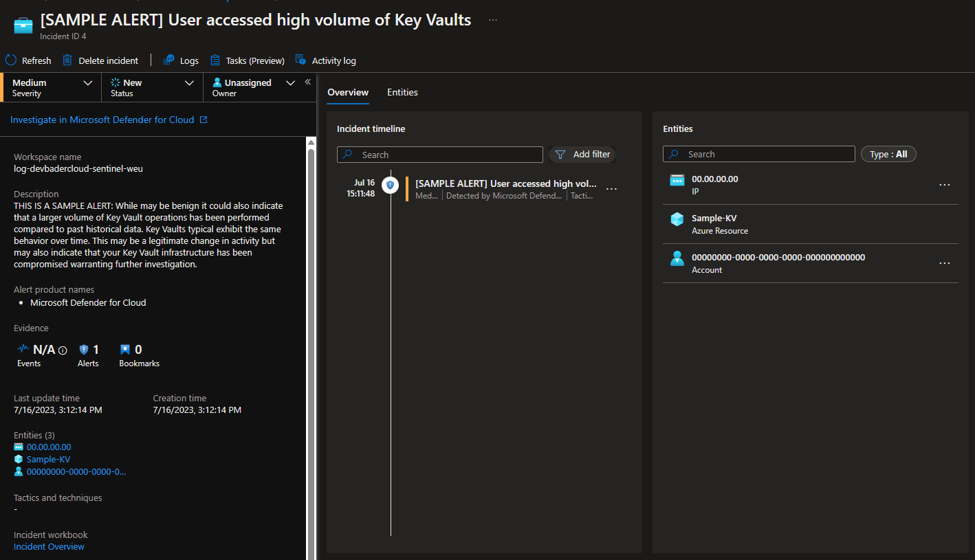Open the Sample-KV link in left pane

pyautogui.click(x=48, y=459)
